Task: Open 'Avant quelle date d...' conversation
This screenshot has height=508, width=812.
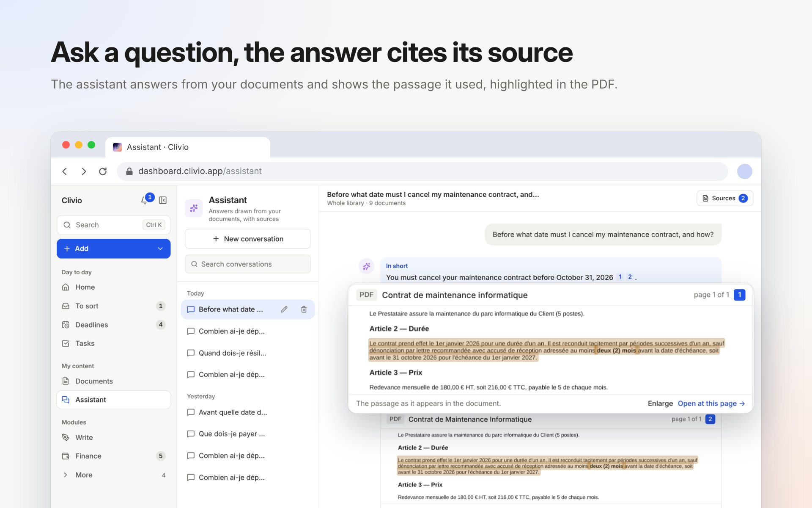Action: (x=248, y=412)
